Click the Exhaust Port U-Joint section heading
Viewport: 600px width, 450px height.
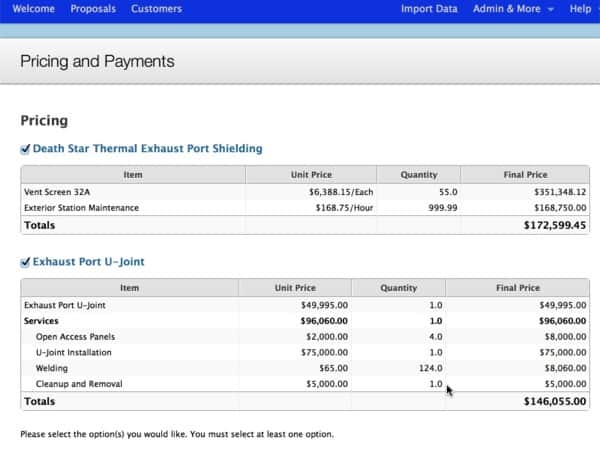(88, 262)
